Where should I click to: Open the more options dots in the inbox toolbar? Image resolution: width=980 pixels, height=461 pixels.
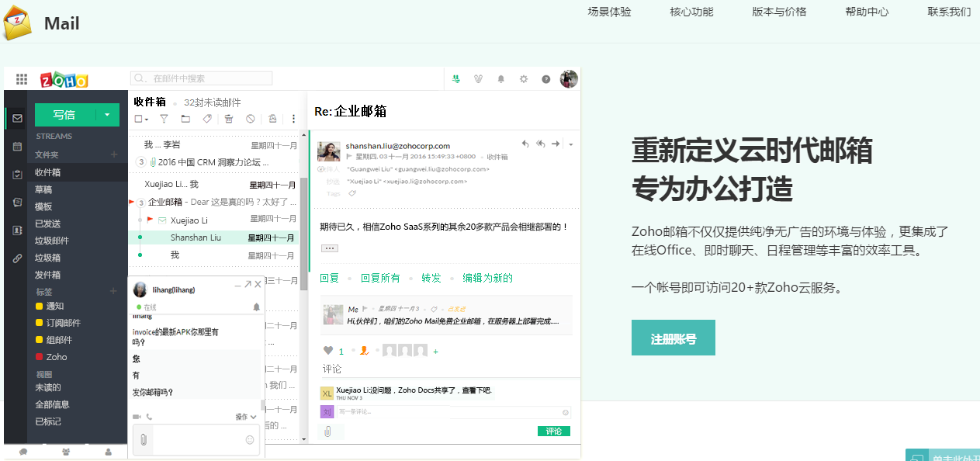[x=293, y=119]
